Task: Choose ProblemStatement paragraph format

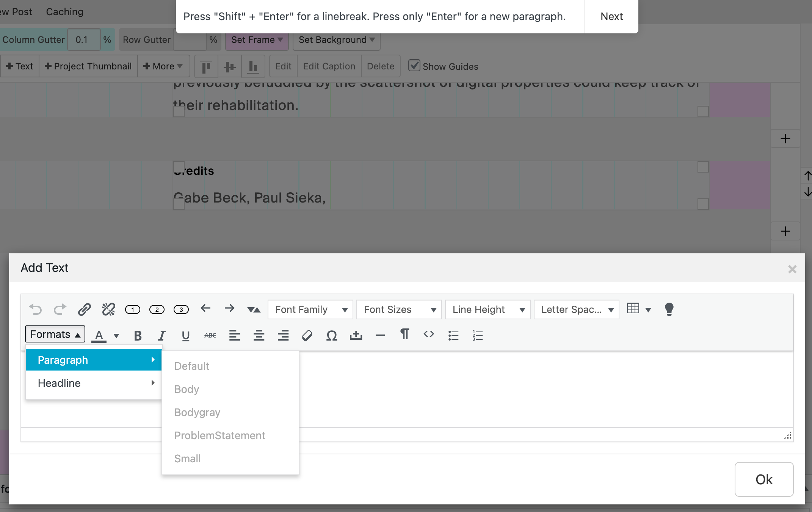Action: coord(219,435)
